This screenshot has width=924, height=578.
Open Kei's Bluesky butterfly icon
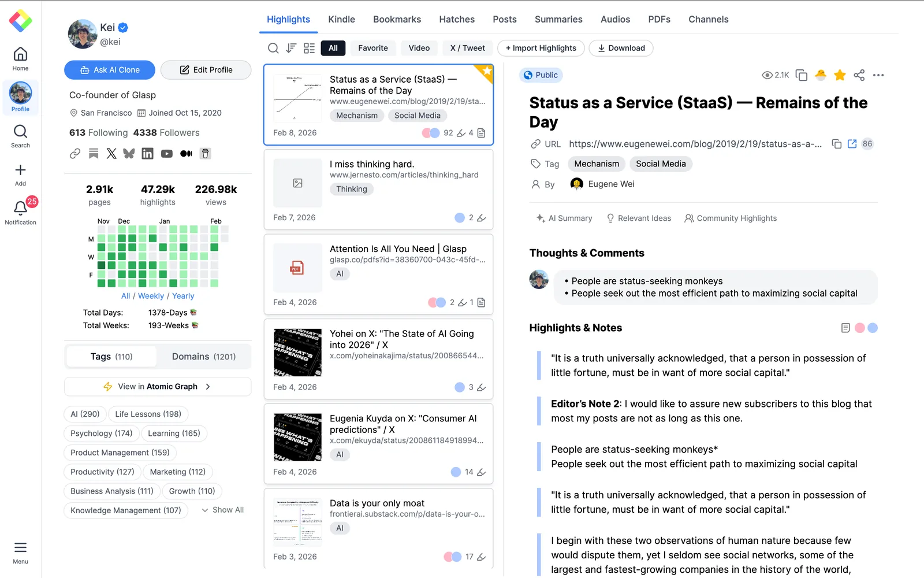pos(129,153)
